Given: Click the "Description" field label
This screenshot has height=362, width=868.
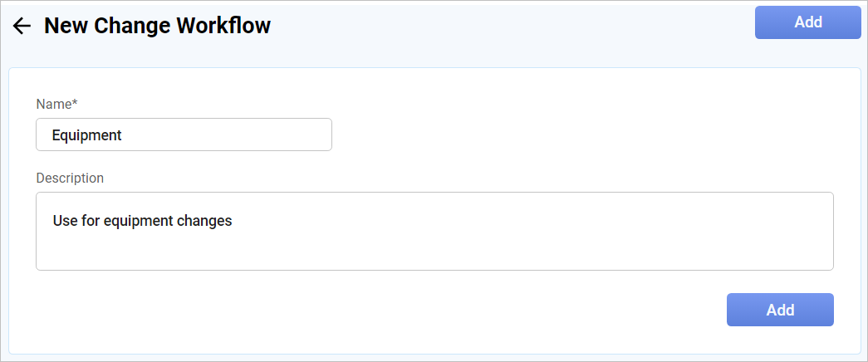Looking at the screenshot, I should coord(70,178).
